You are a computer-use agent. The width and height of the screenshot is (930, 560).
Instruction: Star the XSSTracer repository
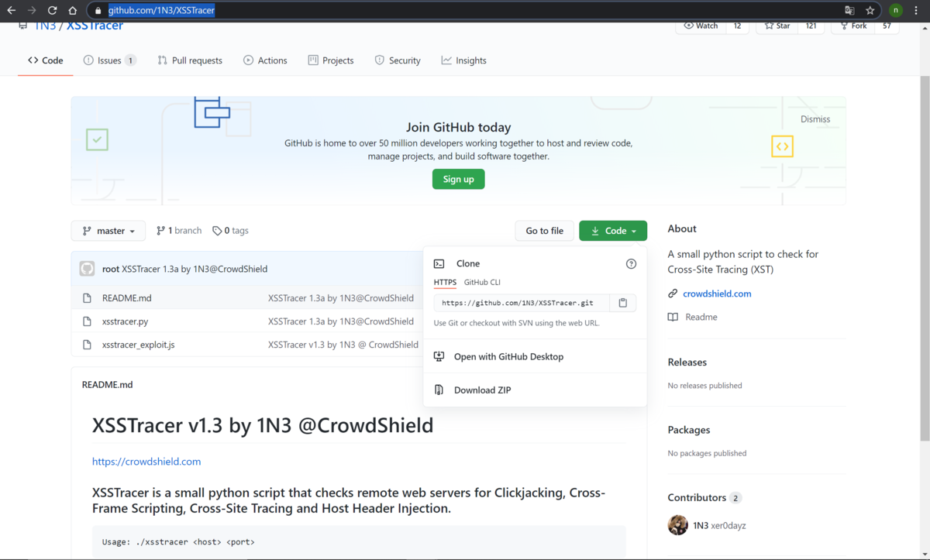pyautogui.click(x=777, y=26)
